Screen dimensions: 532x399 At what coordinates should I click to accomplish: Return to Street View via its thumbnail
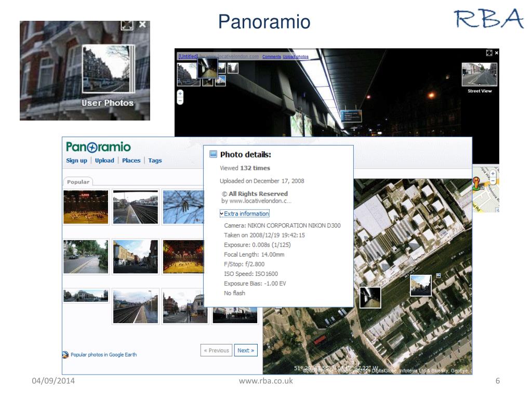click(x=479, y=75)
